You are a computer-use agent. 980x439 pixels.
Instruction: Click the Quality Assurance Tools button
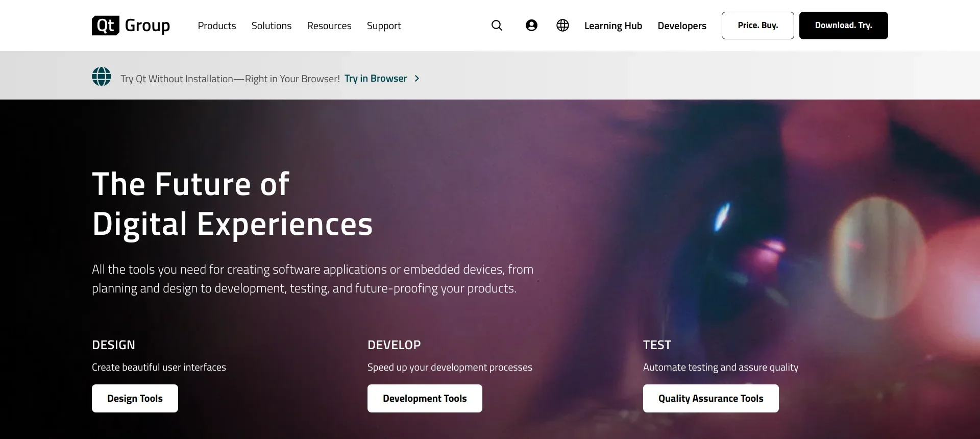click(710, 398)
